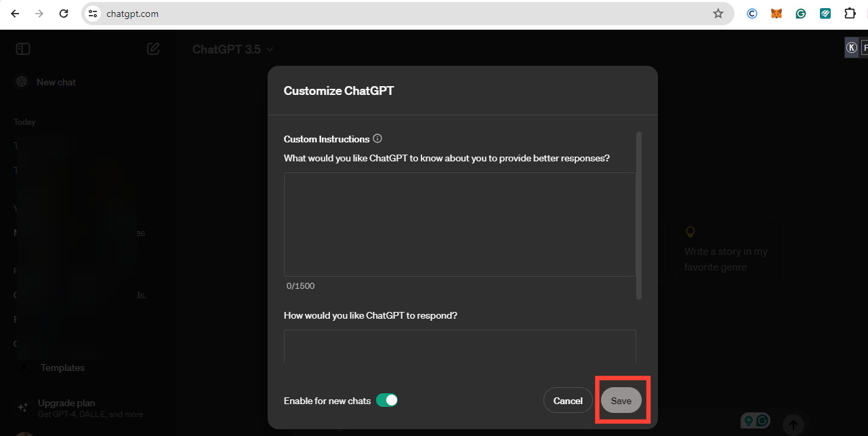Screen dimensions: 868x436
Task: Click the browser back arrow
Action: [x=15, y=14]
